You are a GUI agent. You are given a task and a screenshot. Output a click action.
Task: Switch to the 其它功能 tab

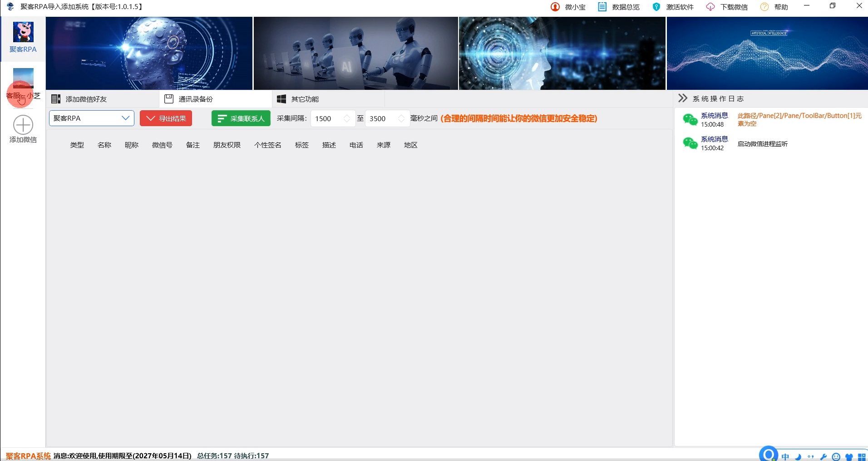[x=304, y=98]
